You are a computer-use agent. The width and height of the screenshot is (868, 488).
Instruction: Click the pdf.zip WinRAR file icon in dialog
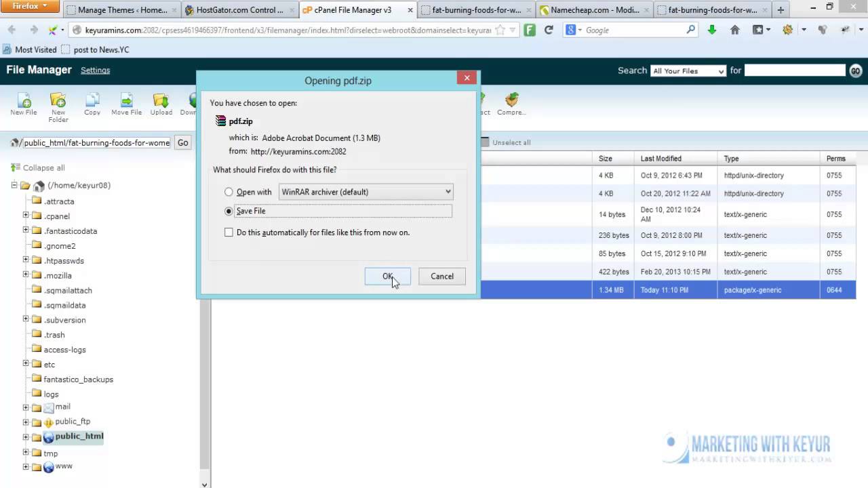coord(220,121)
